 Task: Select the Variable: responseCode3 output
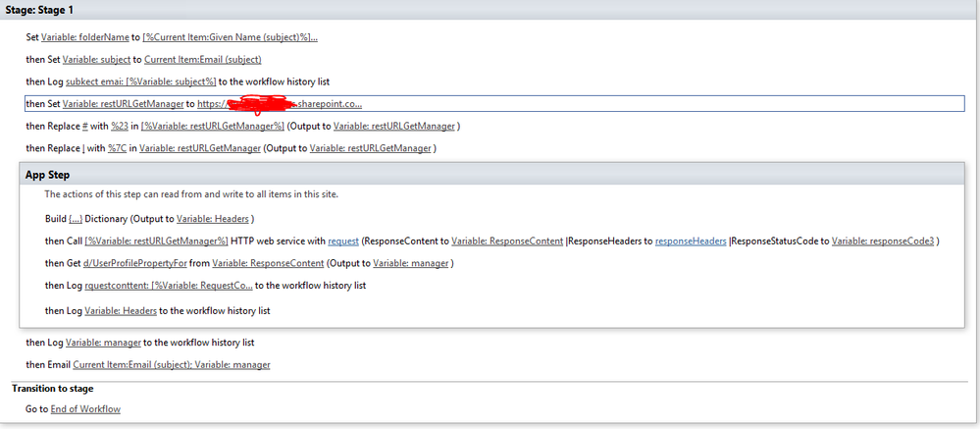[883, 241]
